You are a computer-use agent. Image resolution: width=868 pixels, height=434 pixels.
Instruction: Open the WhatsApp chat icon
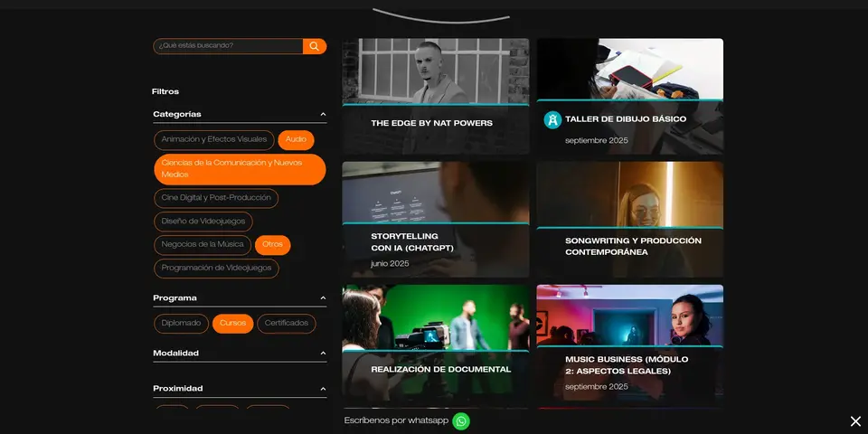[461, 421]
